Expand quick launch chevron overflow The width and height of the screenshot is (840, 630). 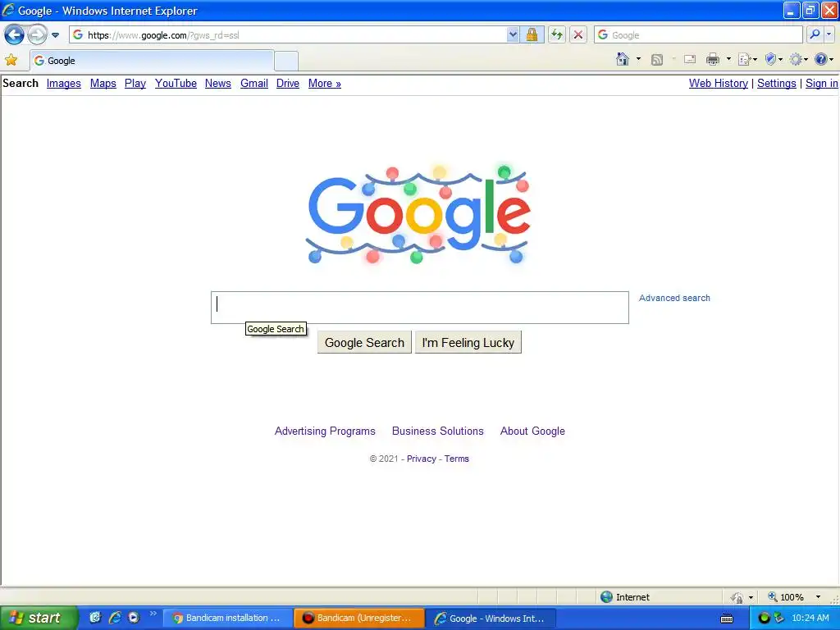tap(153, 614)
